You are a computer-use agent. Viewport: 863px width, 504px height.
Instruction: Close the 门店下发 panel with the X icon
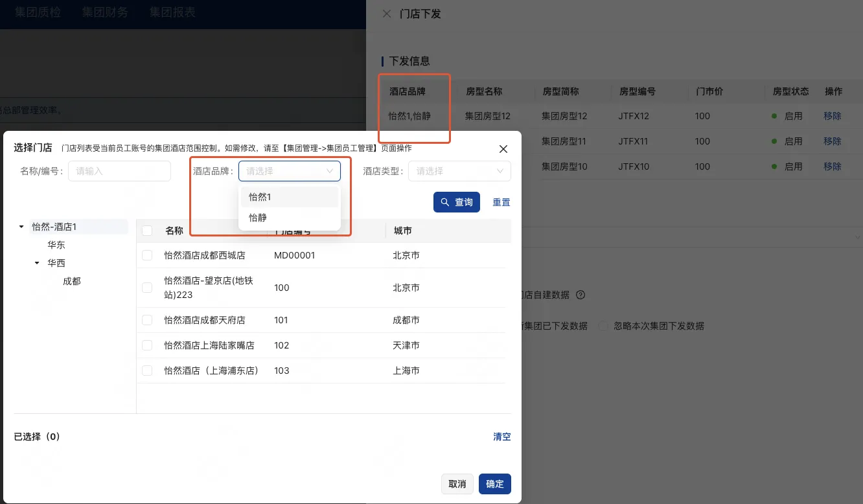[387, 14]
